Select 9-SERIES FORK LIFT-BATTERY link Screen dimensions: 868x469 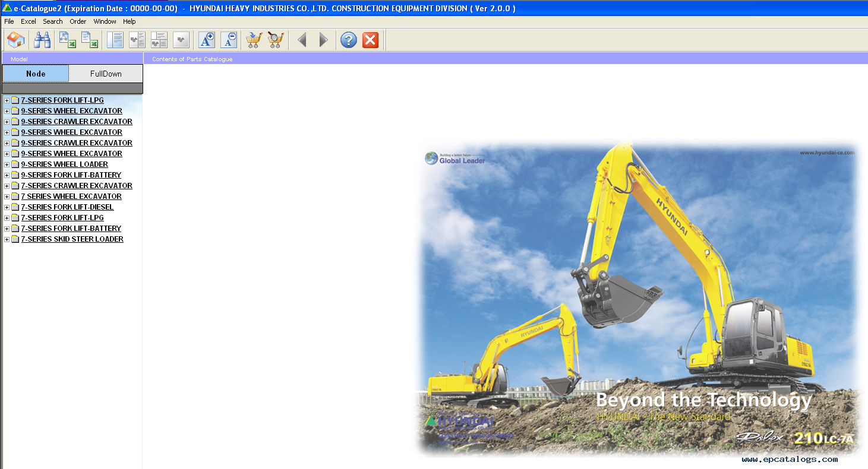tap(71, 175)
